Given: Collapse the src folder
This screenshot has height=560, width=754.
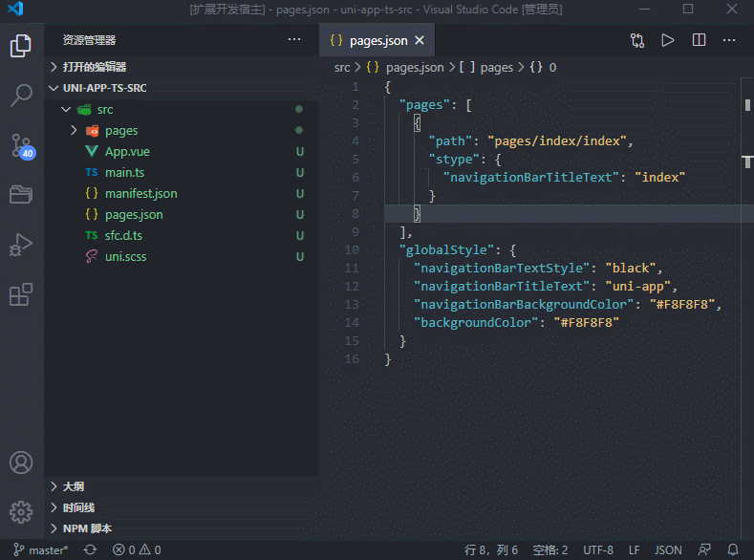Looking at the screenshot, I should pyautogui.click(x=183, y=110).
